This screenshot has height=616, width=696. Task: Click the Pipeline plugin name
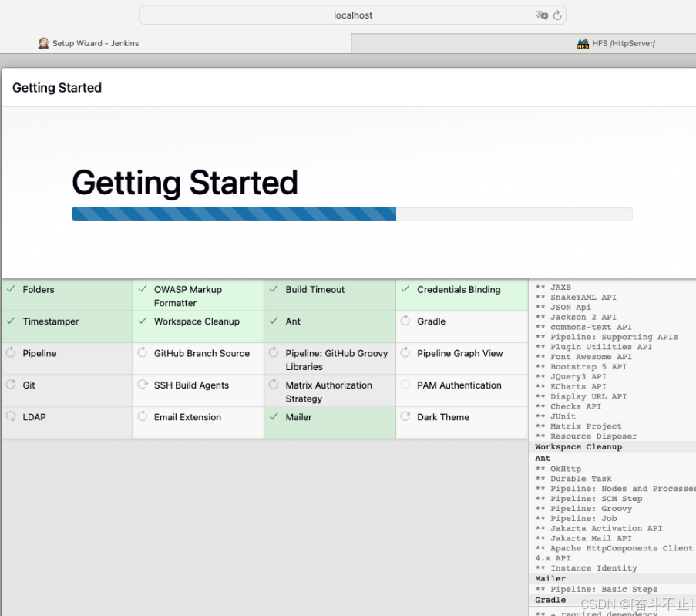pos(39,354)
